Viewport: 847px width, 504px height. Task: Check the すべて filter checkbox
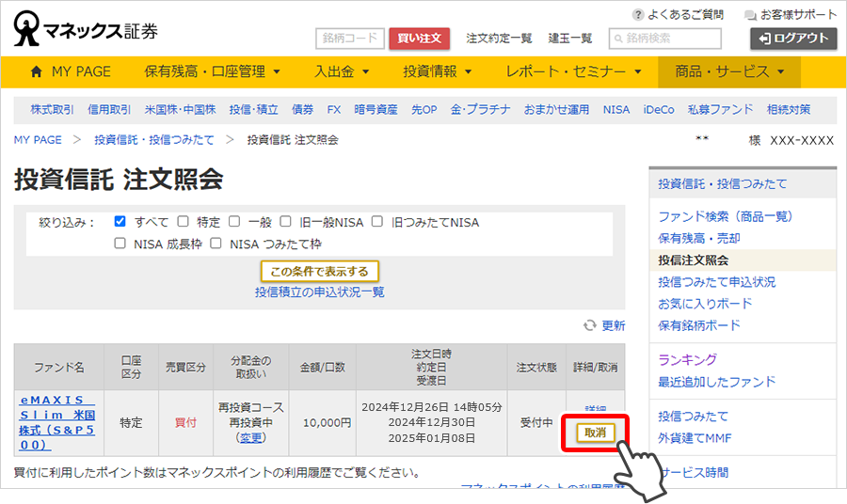(120, 221)
